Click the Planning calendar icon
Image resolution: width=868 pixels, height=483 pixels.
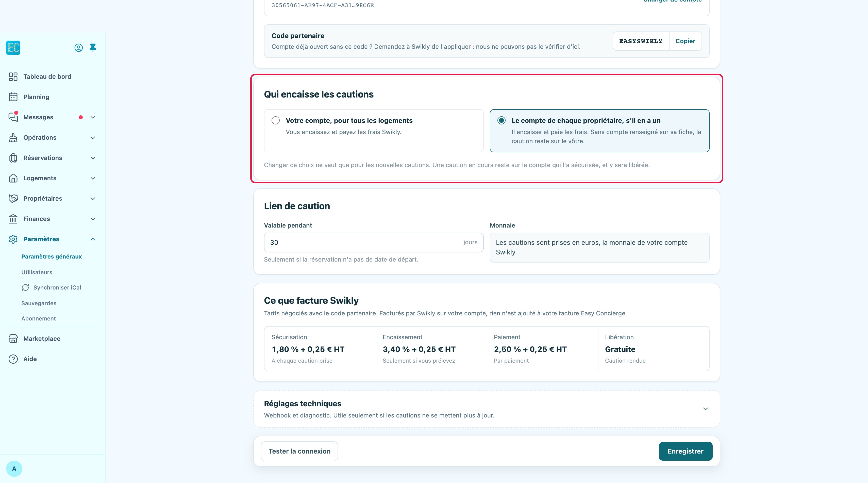[13, 97]
